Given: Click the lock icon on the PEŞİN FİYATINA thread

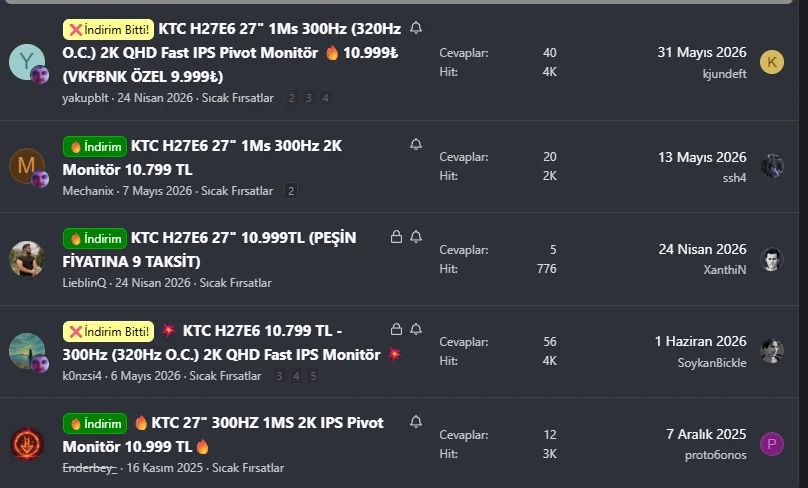Looking at the screenshot, I should click(x=396, y=237).
